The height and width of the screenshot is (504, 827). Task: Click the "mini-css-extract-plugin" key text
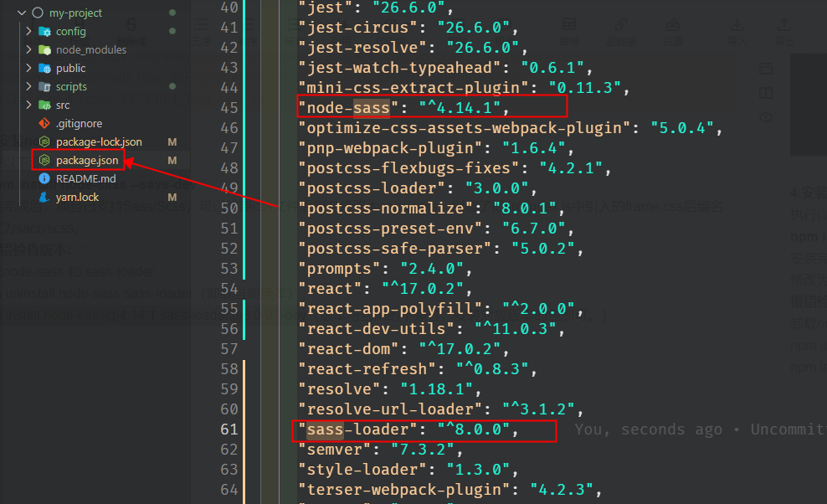point(413,88)
